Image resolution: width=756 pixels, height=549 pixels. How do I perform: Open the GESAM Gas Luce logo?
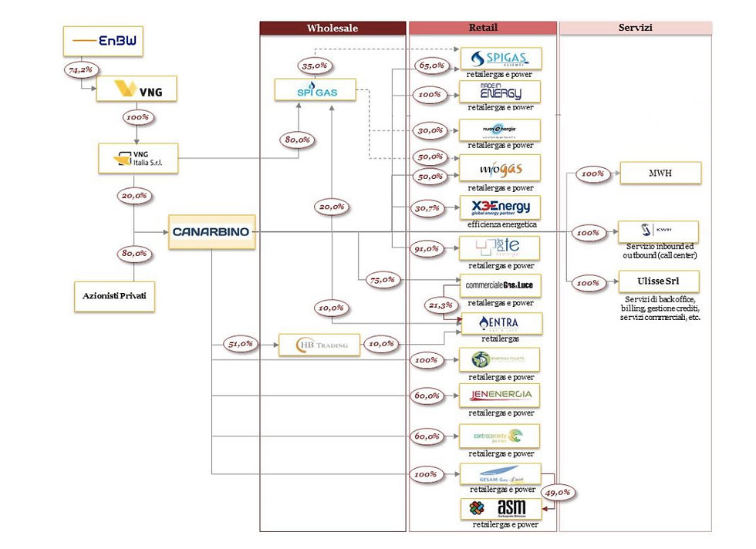[x=501, y=474]
